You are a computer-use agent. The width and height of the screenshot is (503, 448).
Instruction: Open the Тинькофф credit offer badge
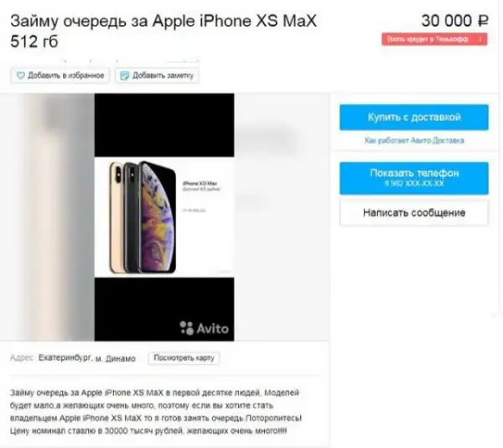(434, 39)
